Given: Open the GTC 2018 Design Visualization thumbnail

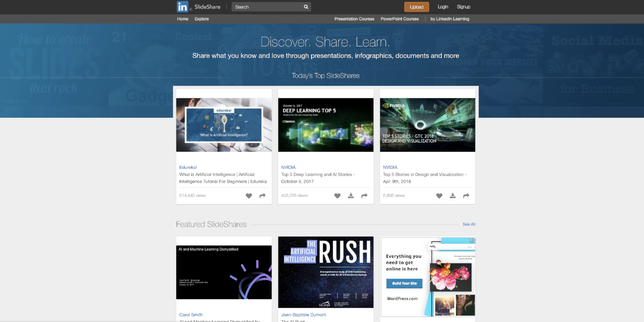Looking at the screenshot, I should coord(427,125).
